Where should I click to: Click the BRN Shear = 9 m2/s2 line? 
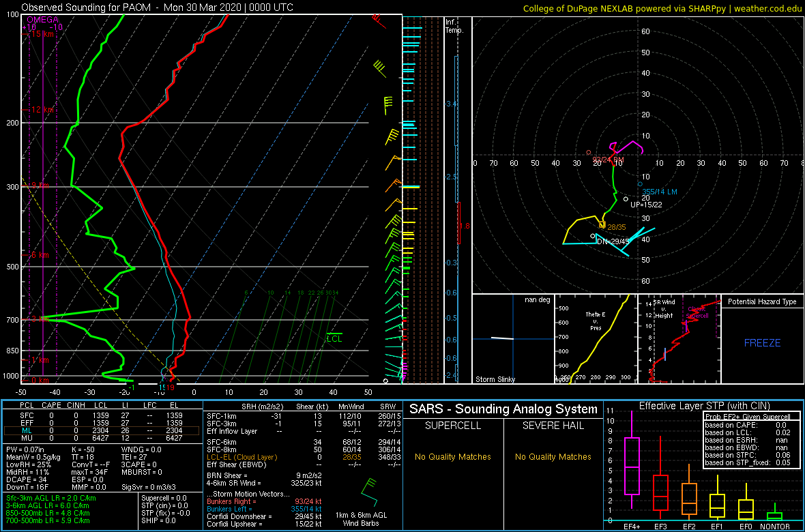(x=265, y=475)
